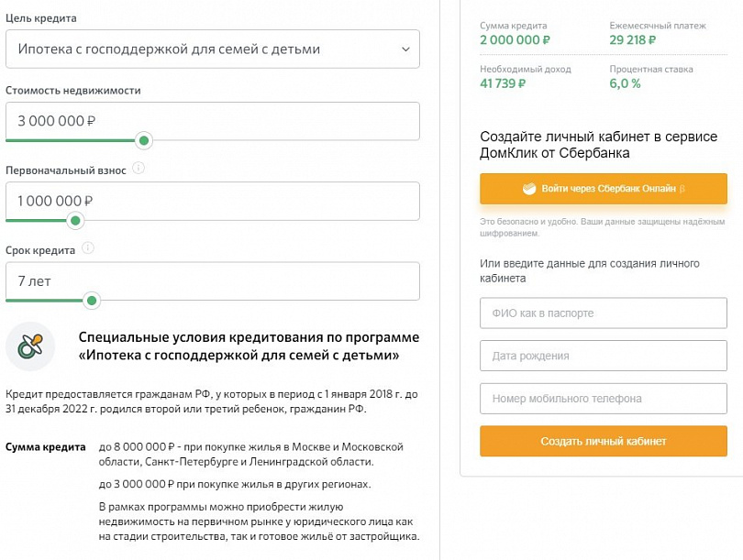This screenshot has width=743, height=560.
Task: Click the Стоимость недвижимости slider handle
Action: (143, 140)
